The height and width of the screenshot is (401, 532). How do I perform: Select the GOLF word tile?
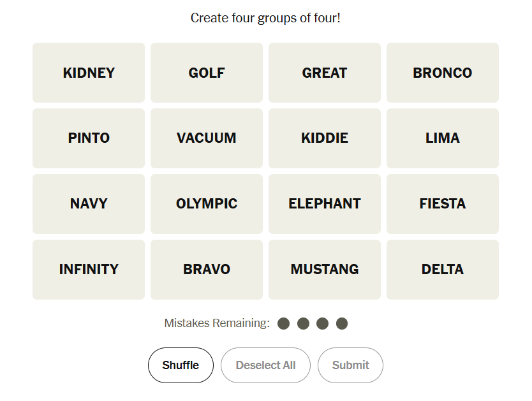click(x=207, y=73)
